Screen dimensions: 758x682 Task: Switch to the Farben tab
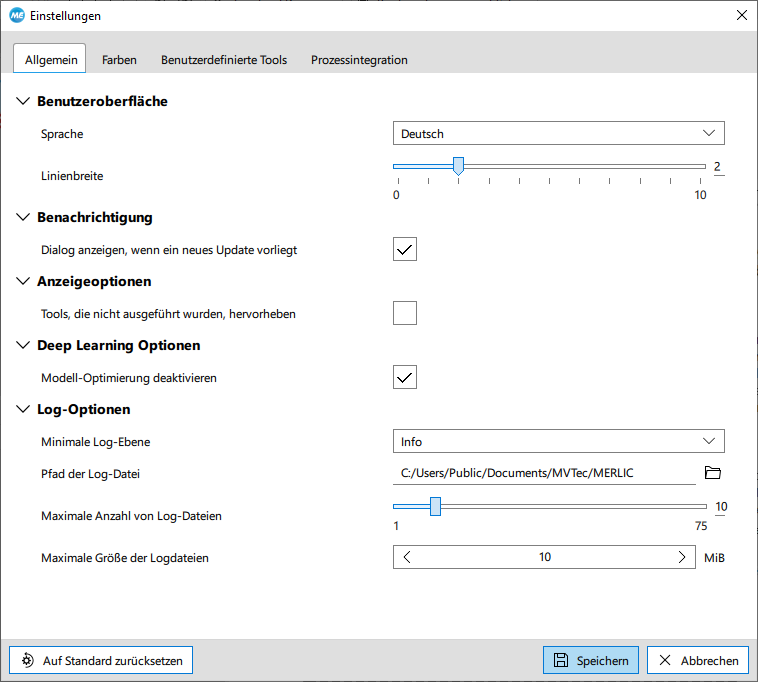119,60
